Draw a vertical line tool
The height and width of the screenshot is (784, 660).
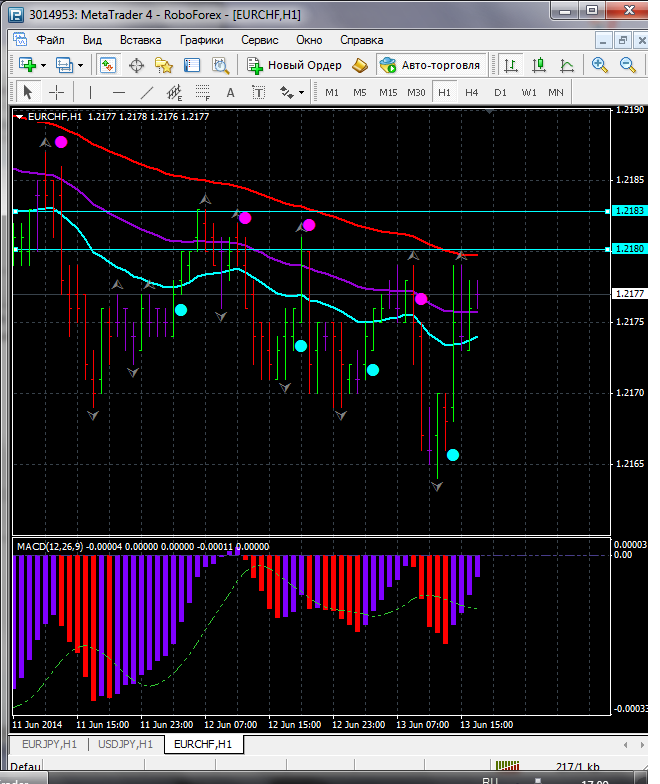coord(90,92)
